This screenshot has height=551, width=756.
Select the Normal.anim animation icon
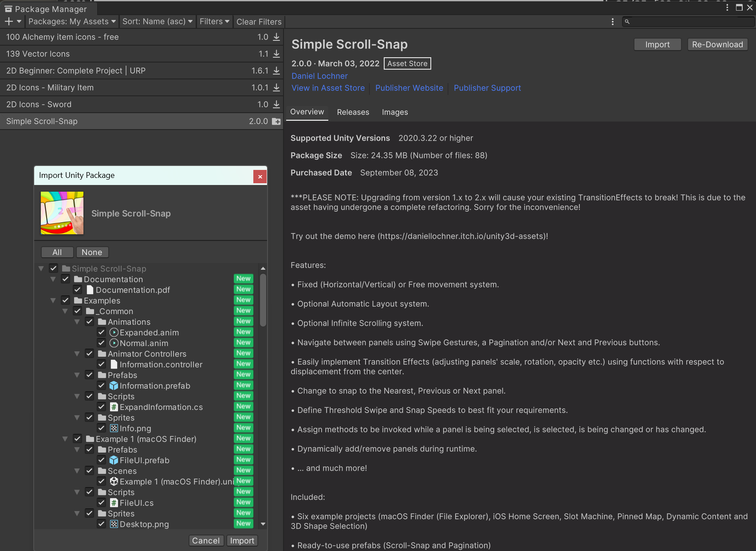(114, 343)
